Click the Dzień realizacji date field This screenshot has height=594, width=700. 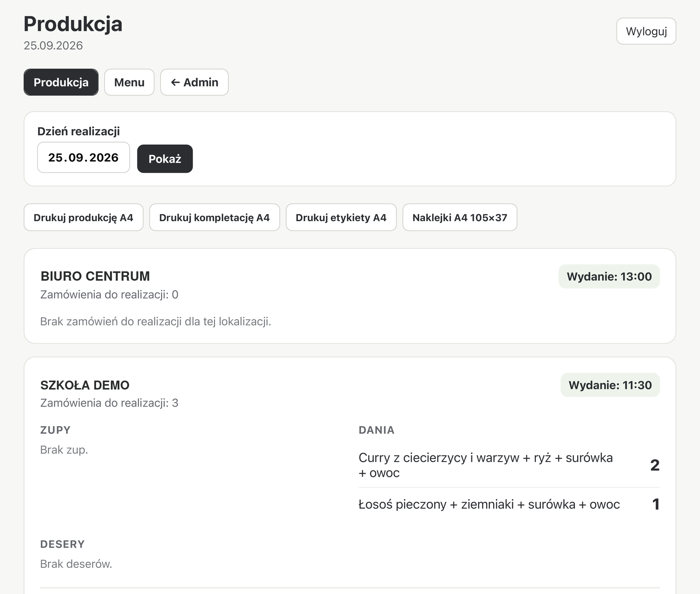[x=84, y=157]
